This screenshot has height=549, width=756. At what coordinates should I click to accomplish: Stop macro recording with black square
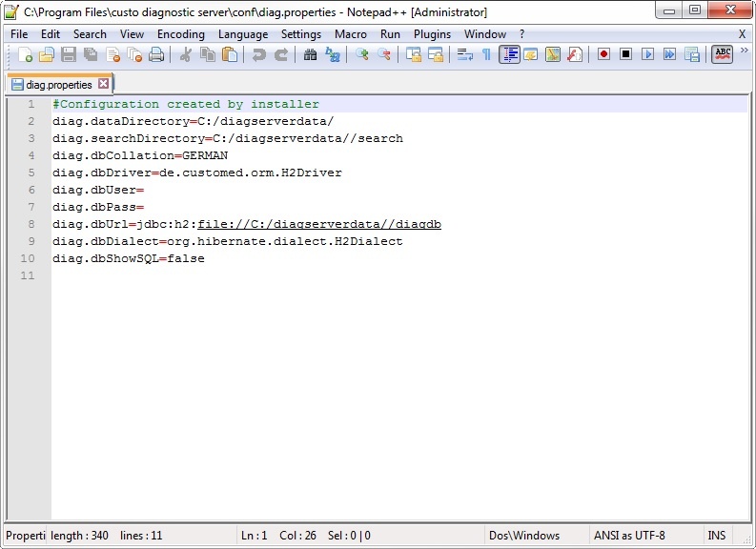coord(625,54)
